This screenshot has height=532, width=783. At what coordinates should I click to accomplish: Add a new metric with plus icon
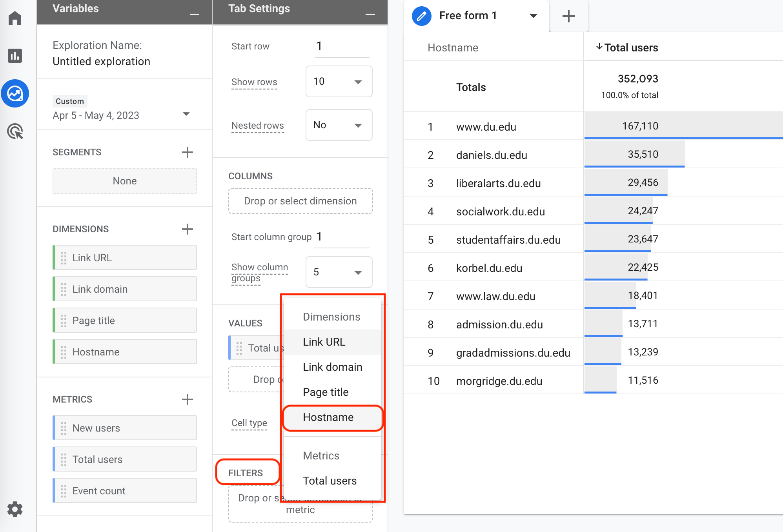[x=188, y=399]
